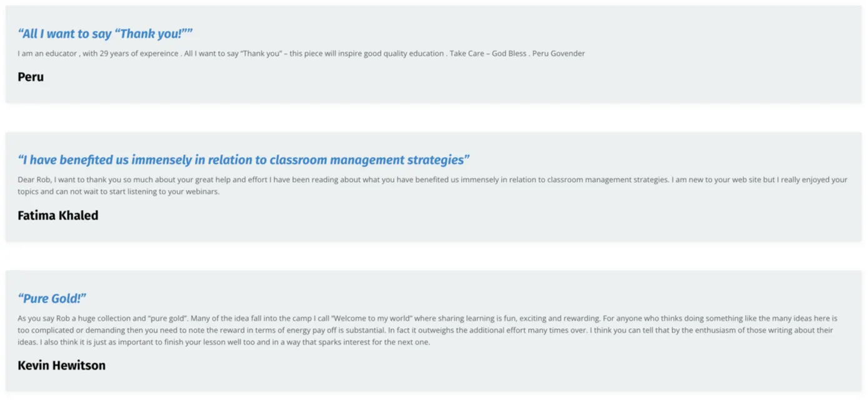The width and height of the screenshot is (868, 402).
Task: Click "Take Care" in Peru's testimonial text
Action: click(467, 54)
